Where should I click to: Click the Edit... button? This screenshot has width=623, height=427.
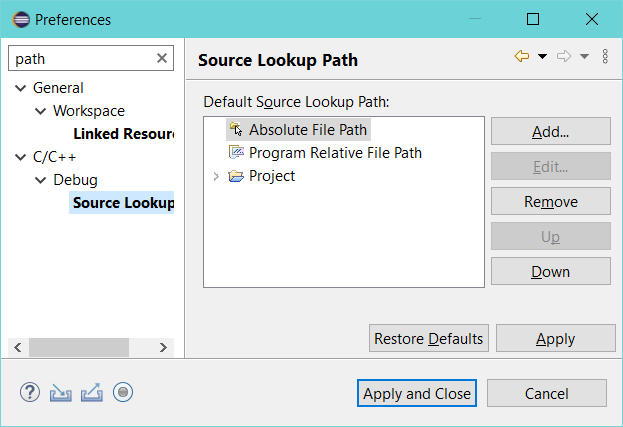pos(551,166)
